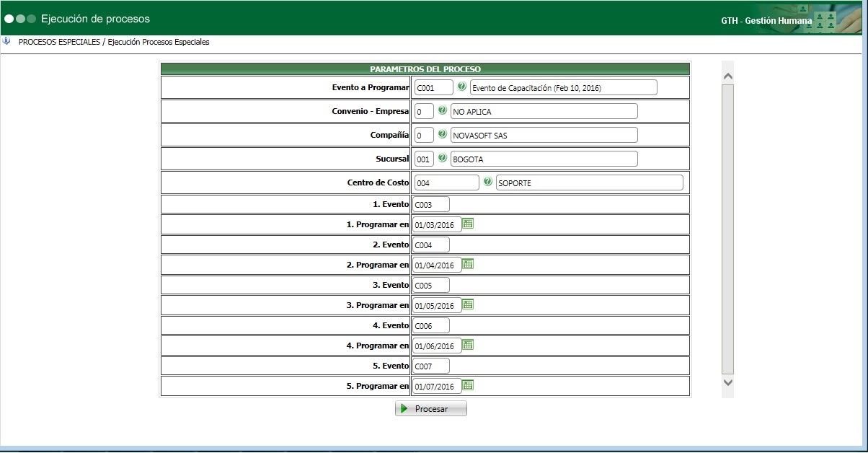Open help lookup for Compañía

click(x=443, y=134)
